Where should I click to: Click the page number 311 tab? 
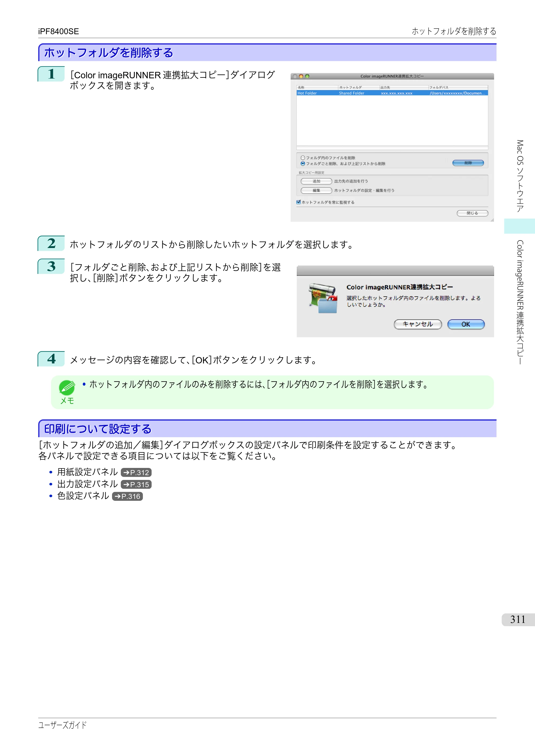click(x=518, y=619)
